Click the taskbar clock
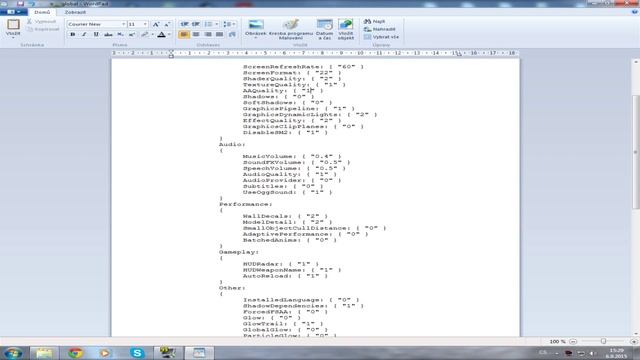This screenshot has width=640, height=360. (616, 353)
